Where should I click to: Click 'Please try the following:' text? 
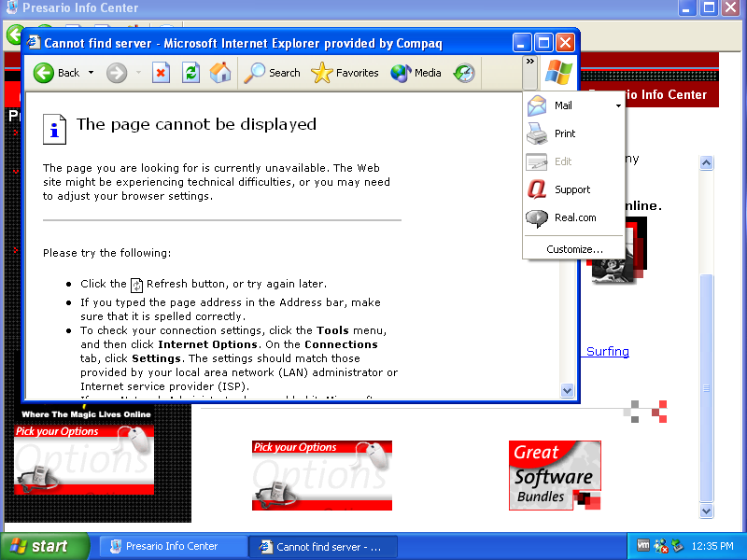tap(106, 253)
